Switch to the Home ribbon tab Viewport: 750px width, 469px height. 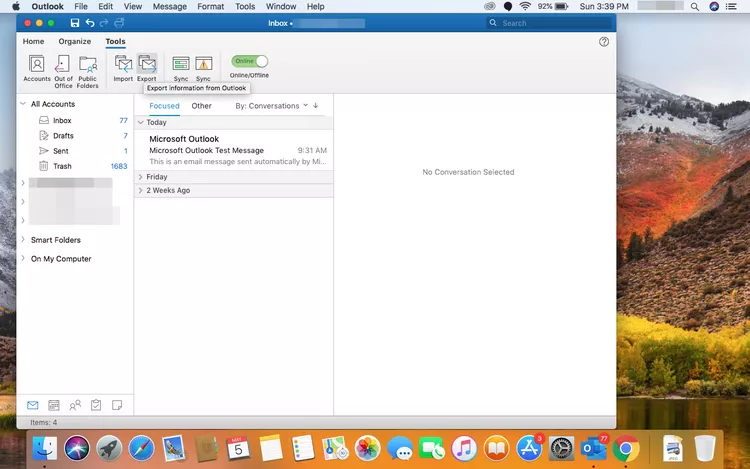[x=33, y=41]
